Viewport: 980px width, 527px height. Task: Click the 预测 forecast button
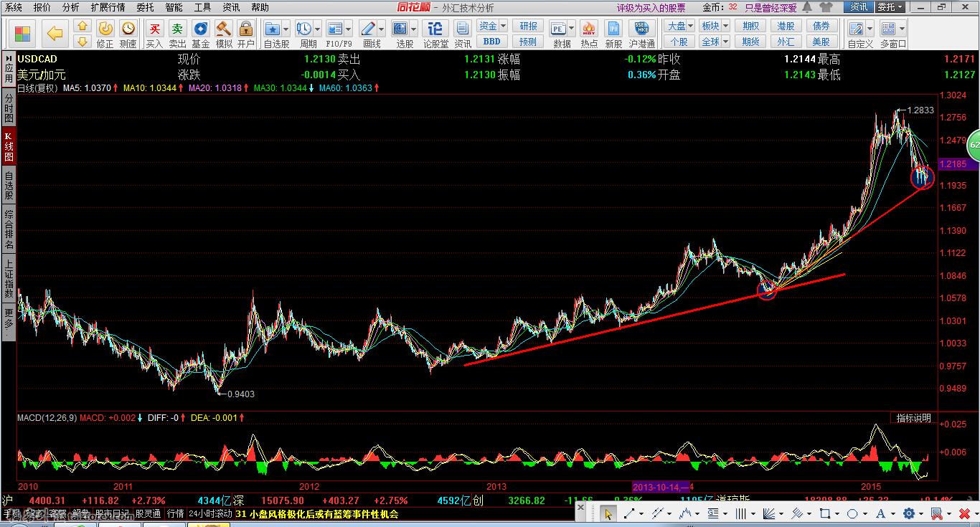click(x=528, y=42)
